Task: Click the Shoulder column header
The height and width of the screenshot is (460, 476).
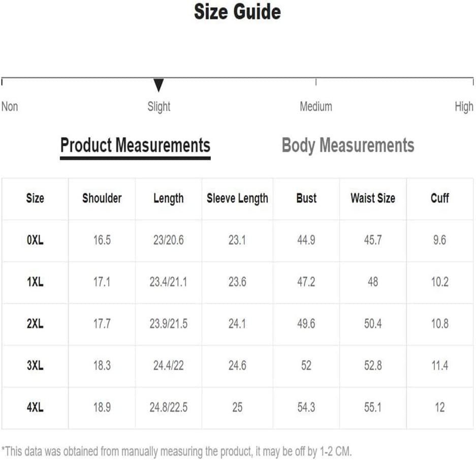Action: 102,198
